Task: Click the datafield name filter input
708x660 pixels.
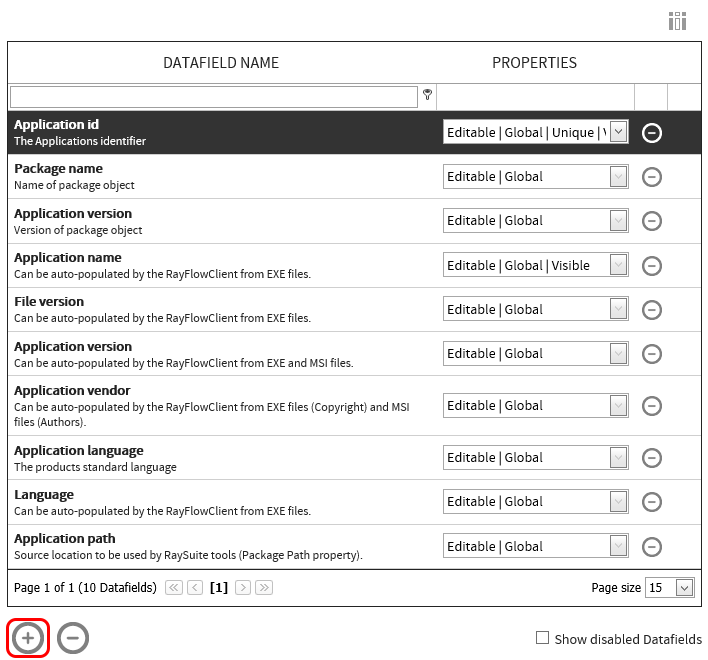Action: (213, 97)
